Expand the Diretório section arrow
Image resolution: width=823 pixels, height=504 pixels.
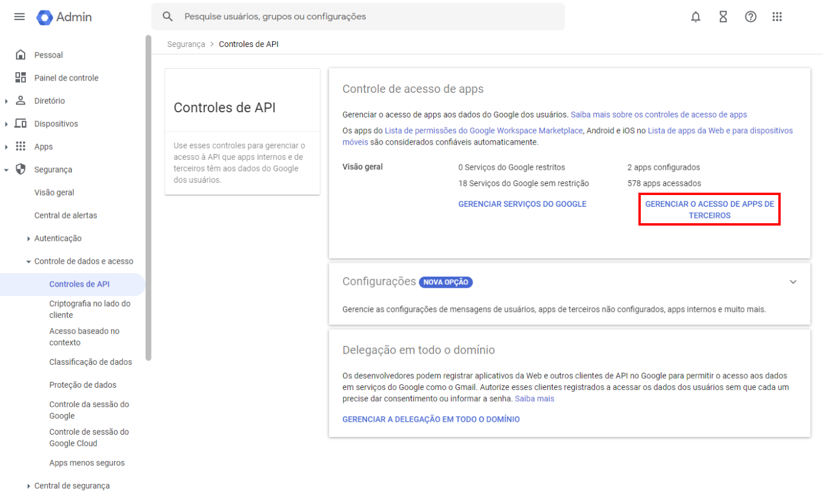6,101
